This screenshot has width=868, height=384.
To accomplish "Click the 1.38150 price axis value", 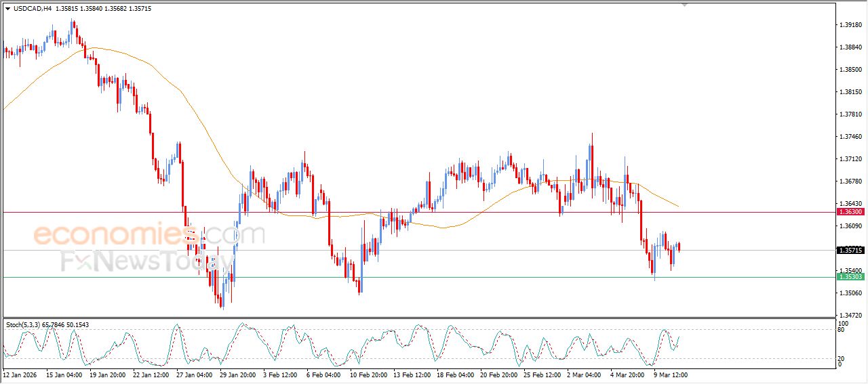I will (x=850, y=92).
